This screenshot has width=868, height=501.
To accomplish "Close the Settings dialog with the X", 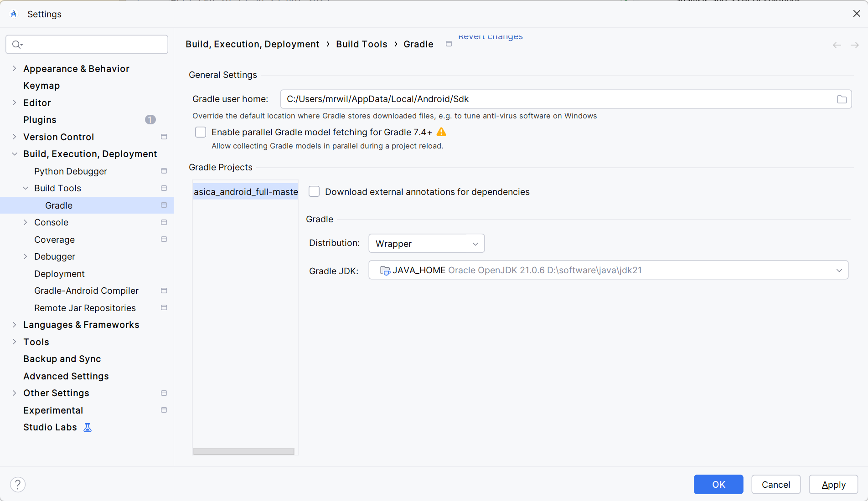I will pos(857,14).
